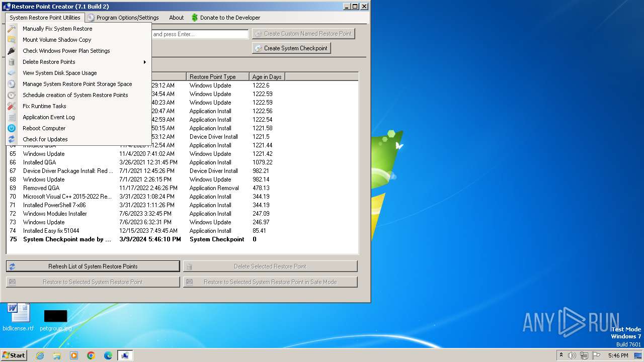Image resolution: width=644 pixels, height=362 pixels.
Task: Select the Installed PowerShell 7-x86 row
Action: 182,205
